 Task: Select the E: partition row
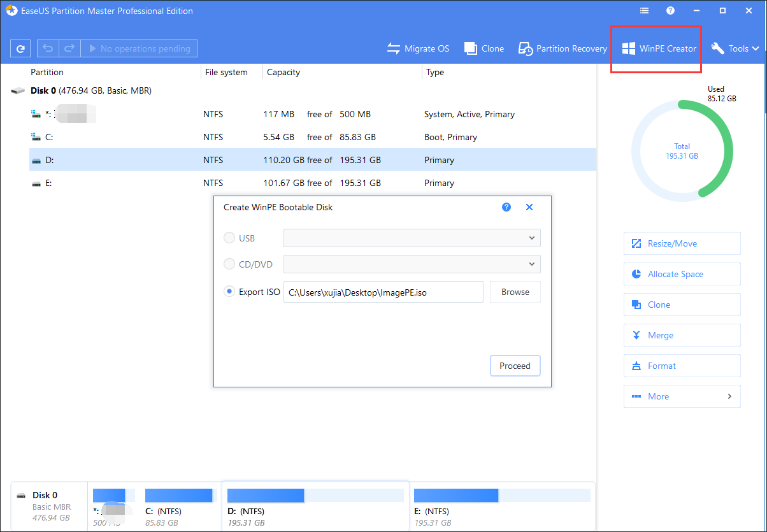[x=313, y=183]
